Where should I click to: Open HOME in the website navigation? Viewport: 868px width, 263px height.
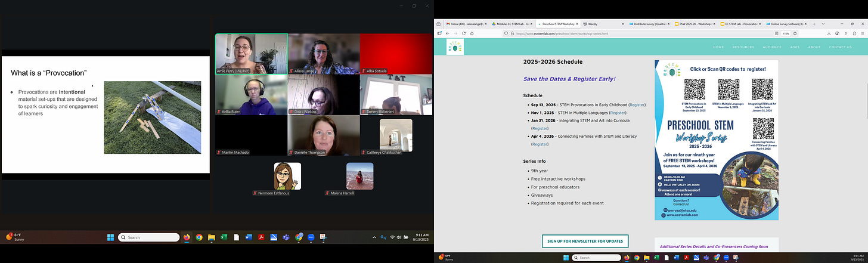tap(718, 47)
